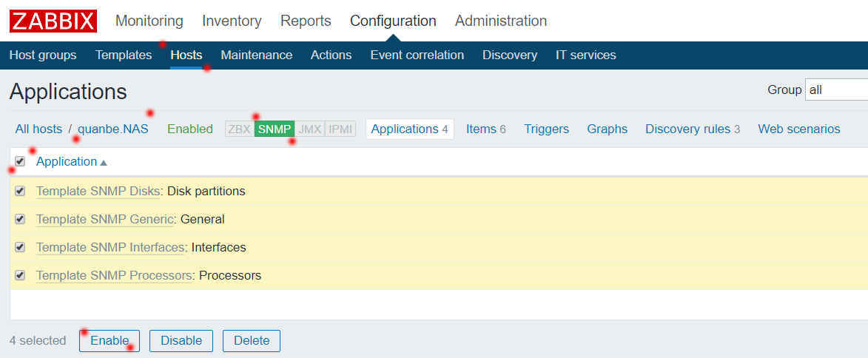Open the Actions submenu

[331, 55]
